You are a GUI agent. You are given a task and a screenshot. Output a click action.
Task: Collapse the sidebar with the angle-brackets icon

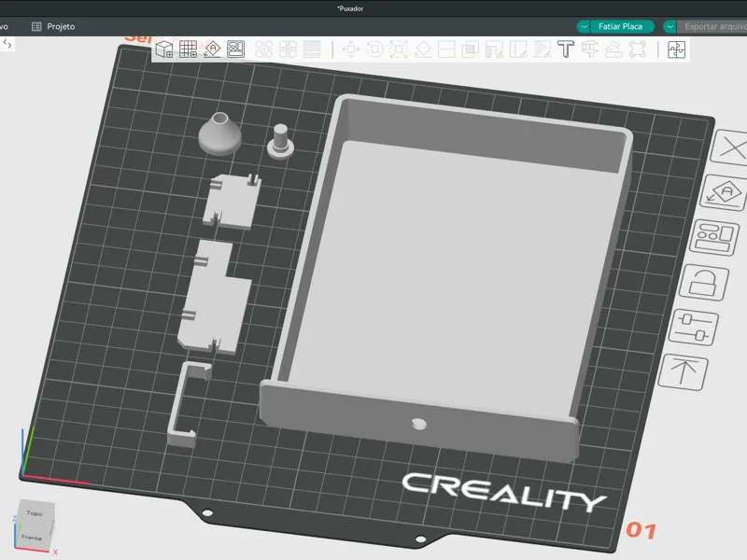pyautogui.click(x=7, y=44)
